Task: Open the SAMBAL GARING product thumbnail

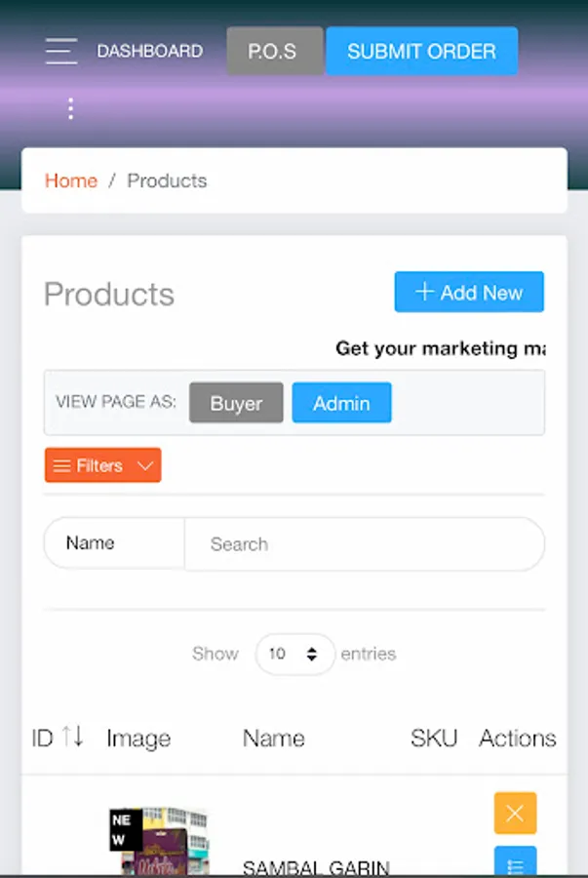Action: click(x=160, y=841)
